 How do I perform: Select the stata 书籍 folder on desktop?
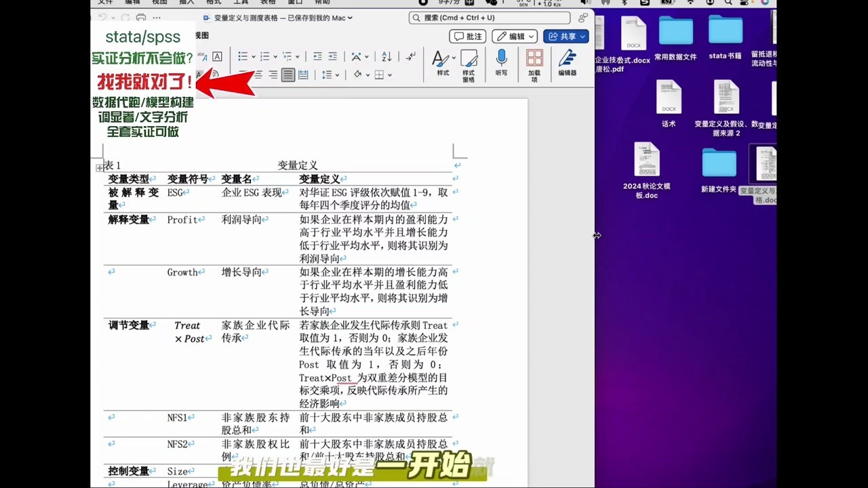(725, 38)
